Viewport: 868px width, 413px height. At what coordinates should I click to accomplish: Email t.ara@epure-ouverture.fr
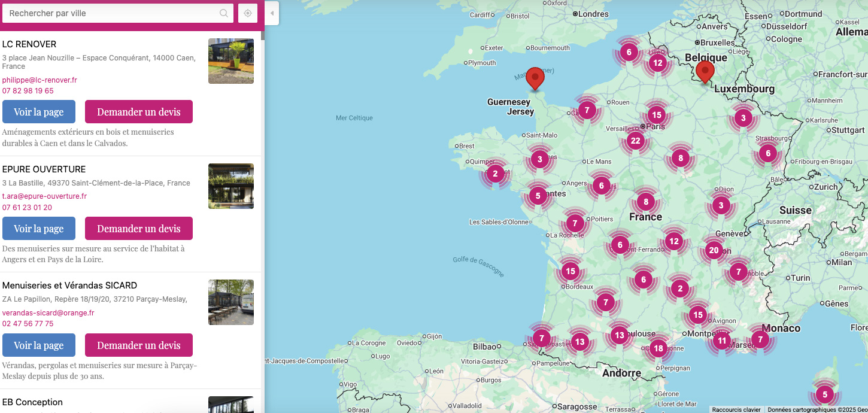[45, 196]
